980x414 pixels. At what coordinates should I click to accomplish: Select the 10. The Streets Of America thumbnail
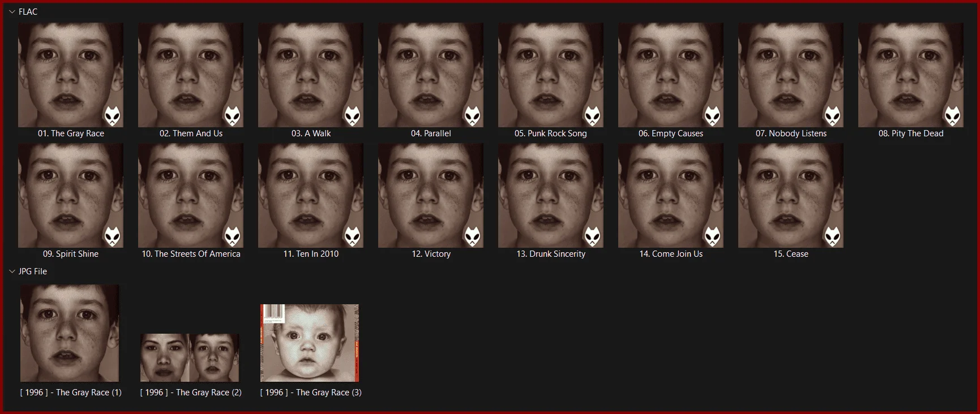pos(191,195)
